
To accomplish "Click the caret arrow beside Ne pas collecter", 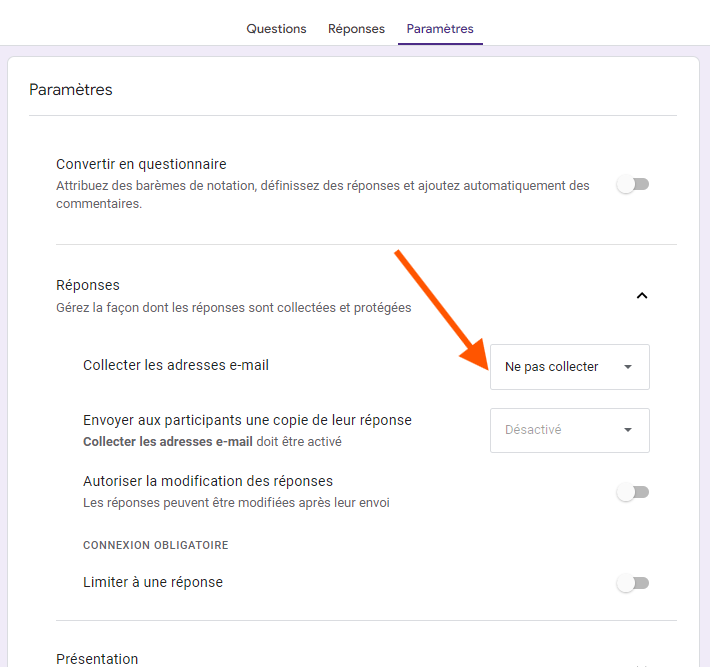I will click(628, 367).
